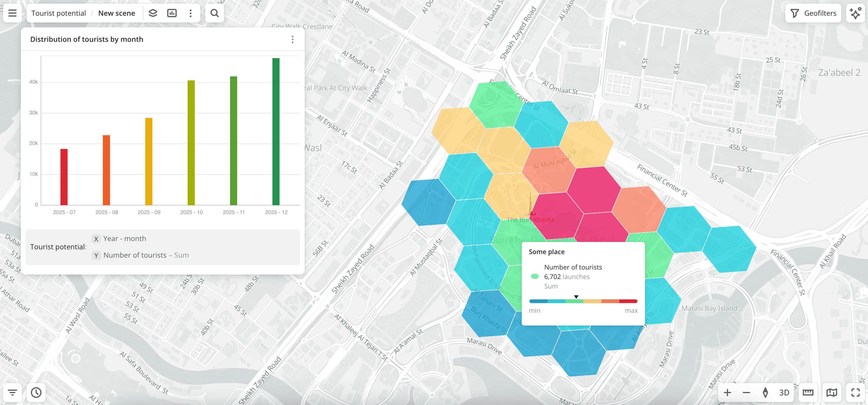Open the layers stack panel
The width and height of the screenshot is (868, 405).
153,13
